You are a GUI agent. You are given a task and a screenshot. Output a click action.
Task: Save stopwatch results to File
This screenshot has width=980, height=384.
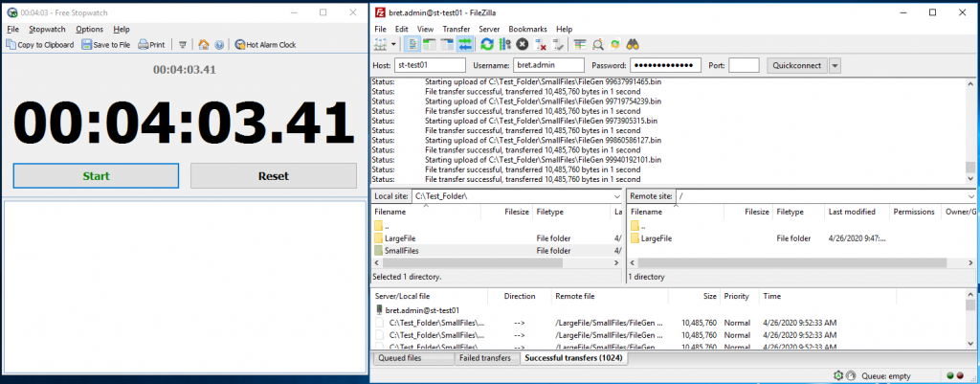pyautogui.click(x=106, y=44)
